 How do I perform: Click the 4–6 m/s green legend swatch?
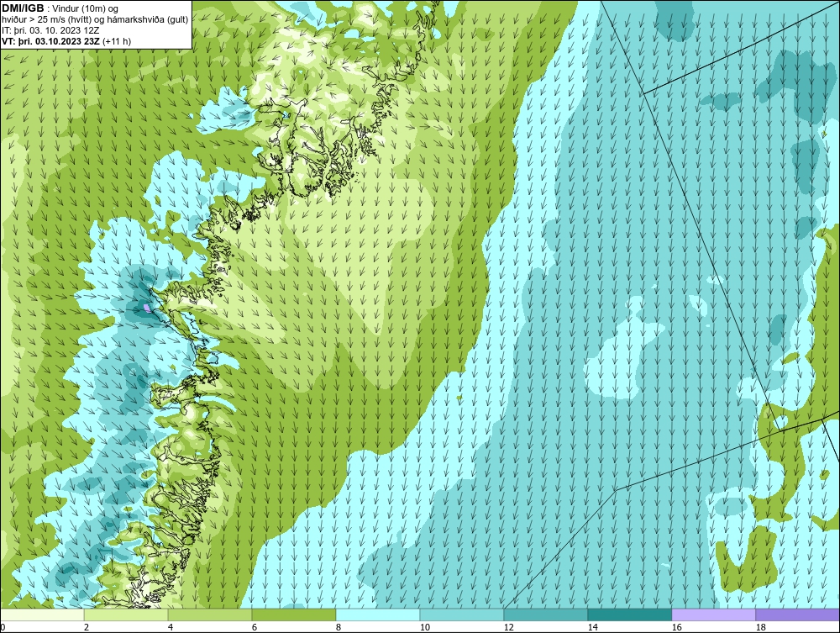pyautogui.click(x=210, y=615)
